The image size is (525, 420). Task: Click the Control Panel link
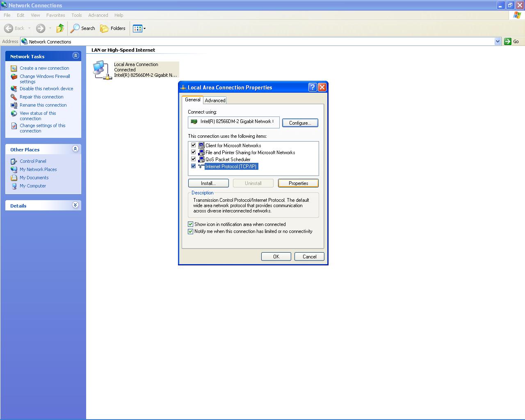(33, 161)
